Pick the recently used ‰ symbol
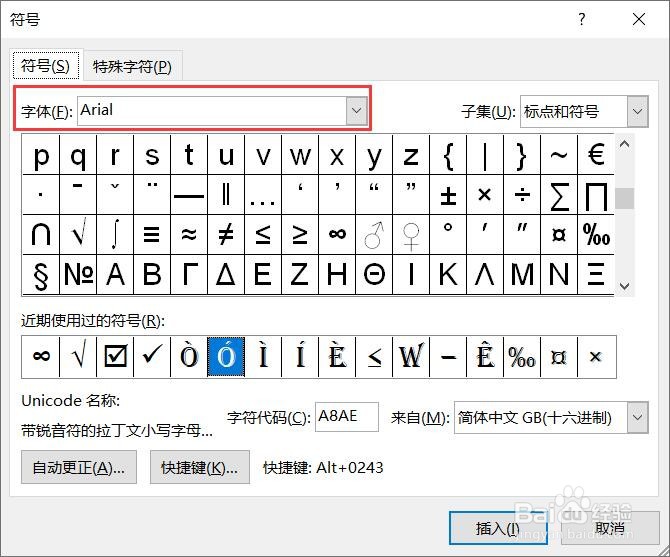This screenshot has width=670, height=557. [x=522, y=357]
